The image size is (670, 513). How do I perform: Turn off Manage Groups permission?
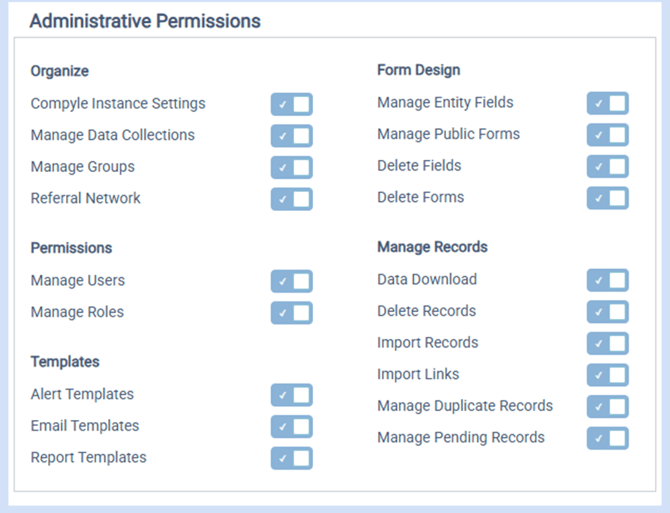click(291, 167)
